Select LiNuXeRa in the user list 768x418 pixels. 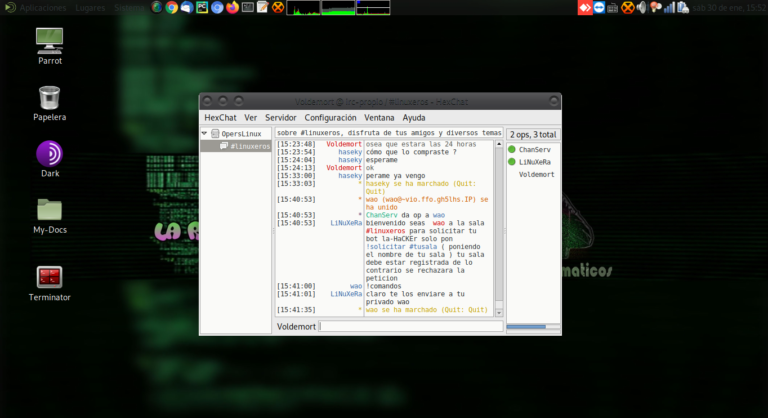[x=534, y=161]
